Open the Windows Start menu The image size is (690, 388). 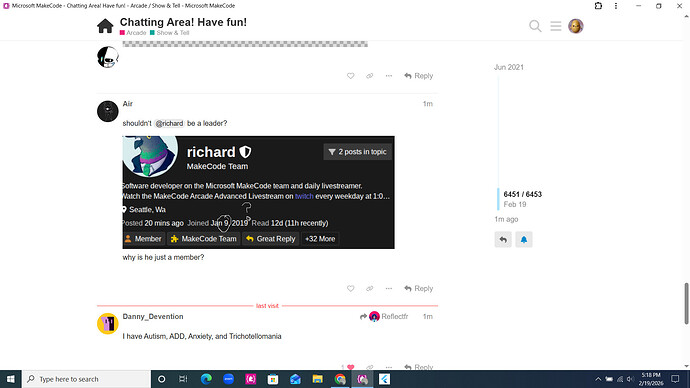point(11,379)
